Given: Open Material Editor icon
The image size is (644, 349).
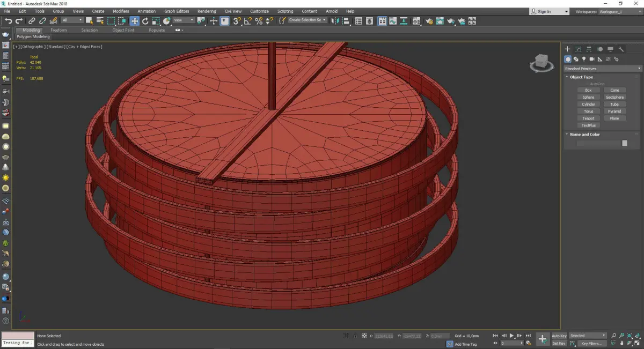Looking at the screenshot, I should click(x=416, y=21).
